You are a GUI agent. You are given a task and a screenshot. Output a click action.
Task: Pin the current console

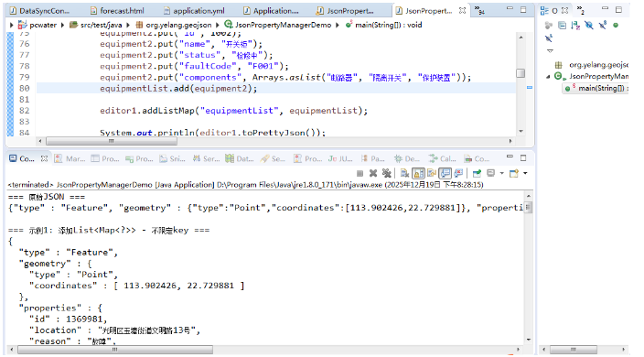click(477, 173)
